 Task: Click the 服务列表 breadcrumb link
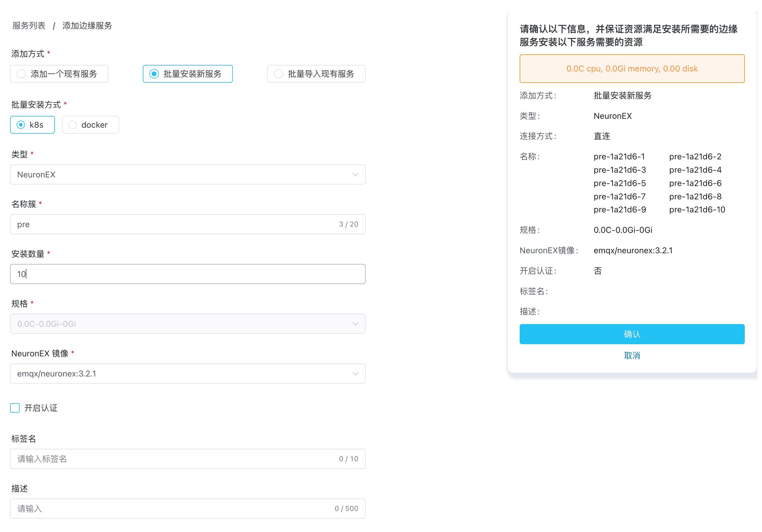pos(29,25)
